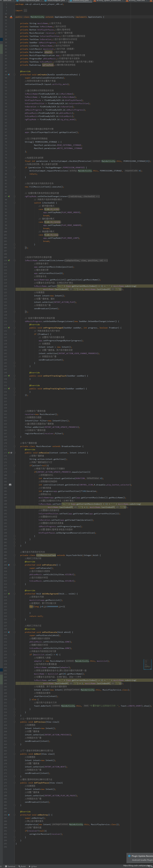
Task: Click line number 31 in the gutter
Action: (6, 17)
